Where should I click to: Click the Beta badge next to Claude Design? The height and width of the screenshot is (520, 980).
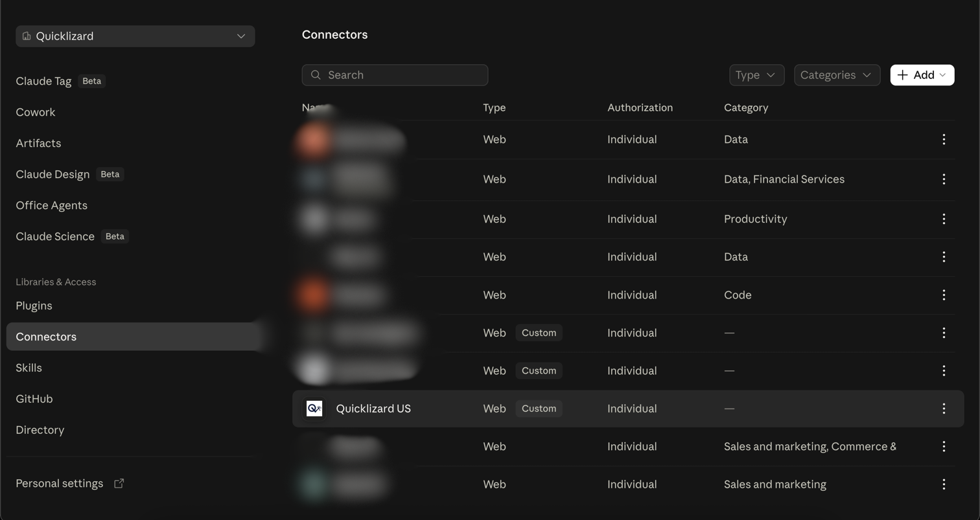pyautogui.click(x=110, y=174)
